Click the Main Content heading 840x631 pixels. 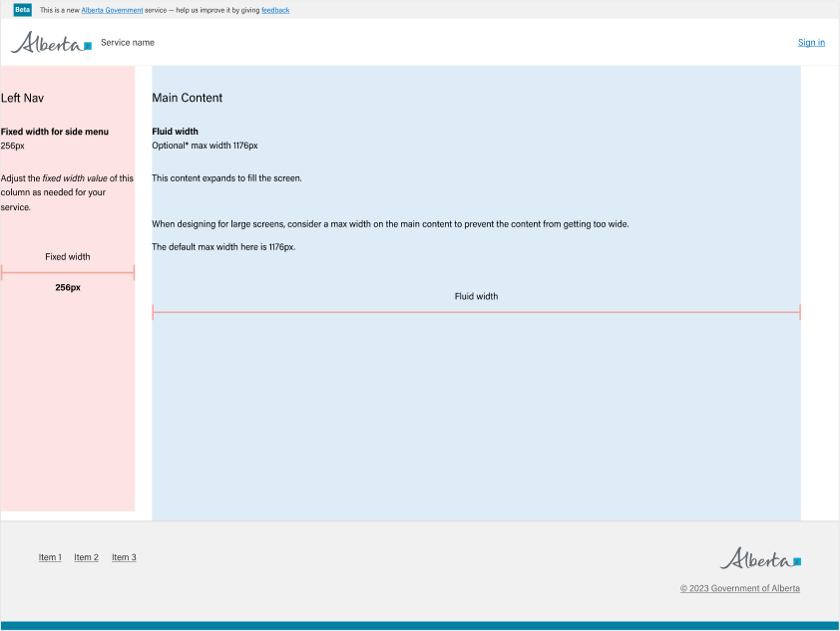click(x=187, y=98)
